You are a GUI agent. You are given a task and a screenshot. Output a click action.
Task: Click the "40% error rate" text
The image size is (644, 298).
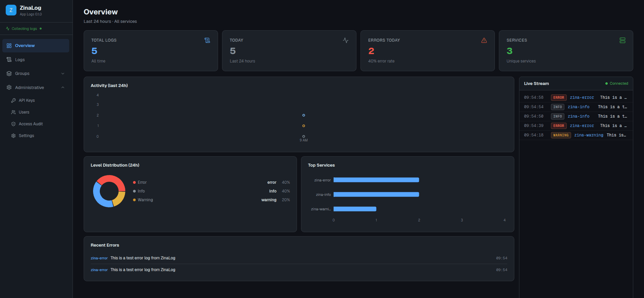[381, 61]
